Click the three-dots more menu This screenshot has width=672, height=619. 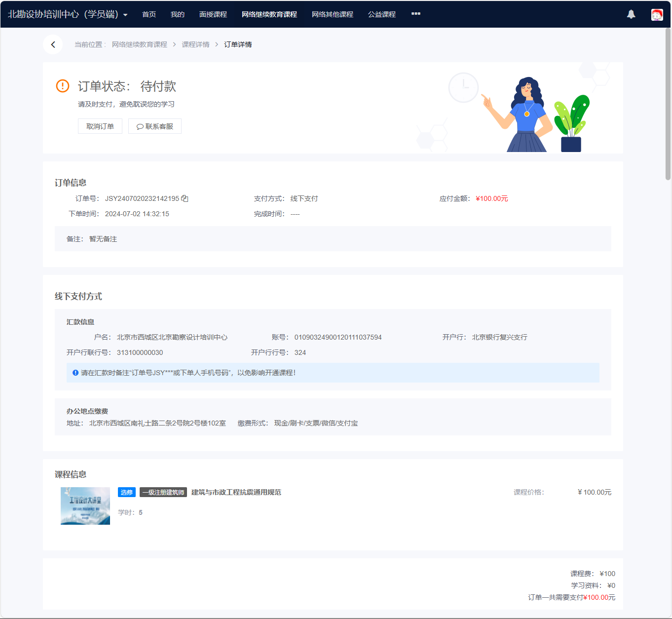[x=416, y=14]
